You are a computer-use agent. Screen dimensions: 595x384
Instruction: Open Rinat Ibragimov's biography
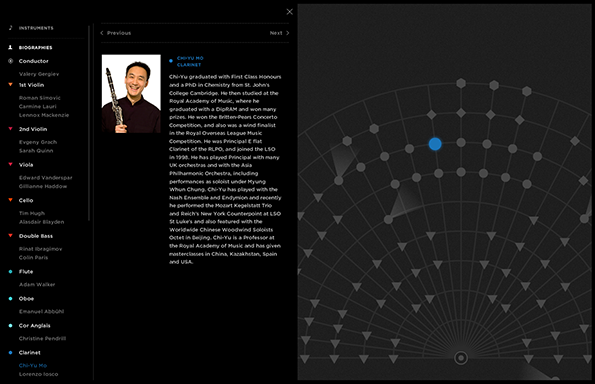41,249
